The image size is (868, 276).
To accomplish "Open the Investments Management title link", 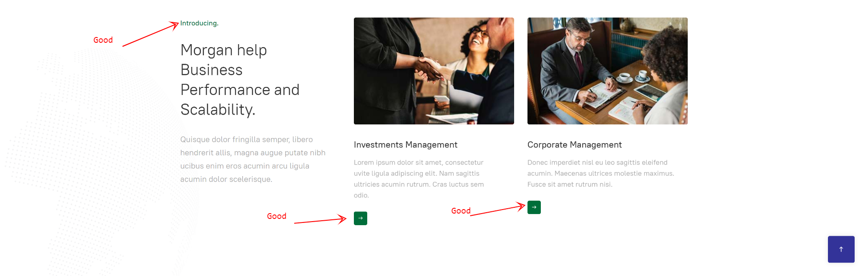I will pyautogui.click(x=406, y=145).
